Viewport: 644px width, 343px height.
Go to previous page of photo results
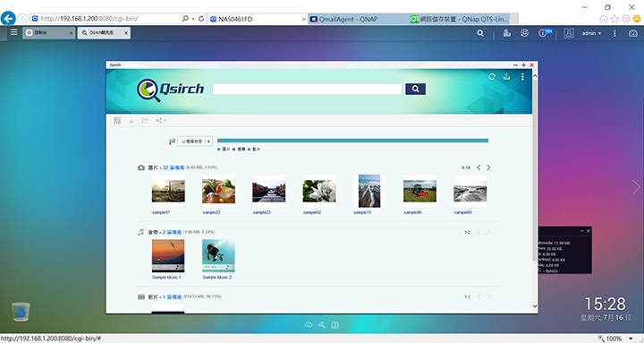point(479,167)
